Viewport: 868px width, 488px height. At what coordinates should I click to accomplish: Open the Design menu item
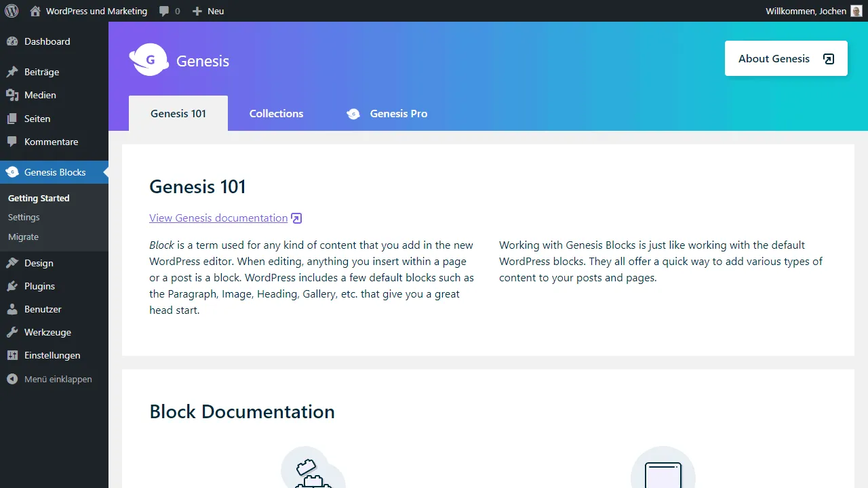(x=54, y=263)
